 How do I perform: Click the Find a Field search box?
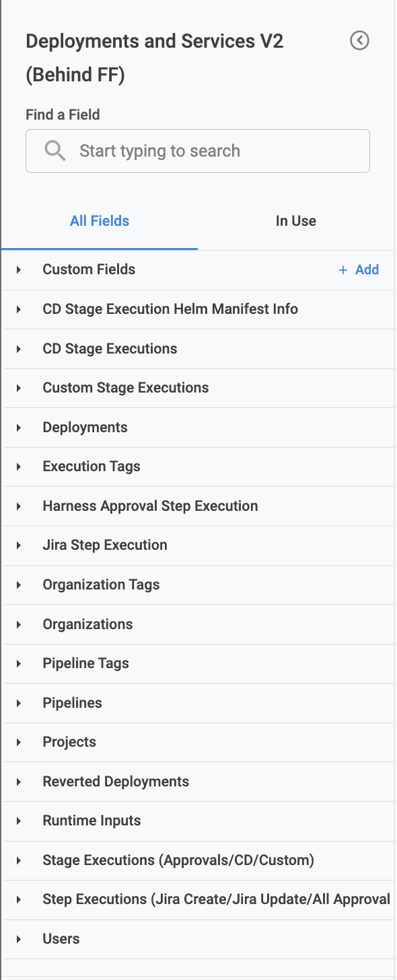tap(198, 151)
